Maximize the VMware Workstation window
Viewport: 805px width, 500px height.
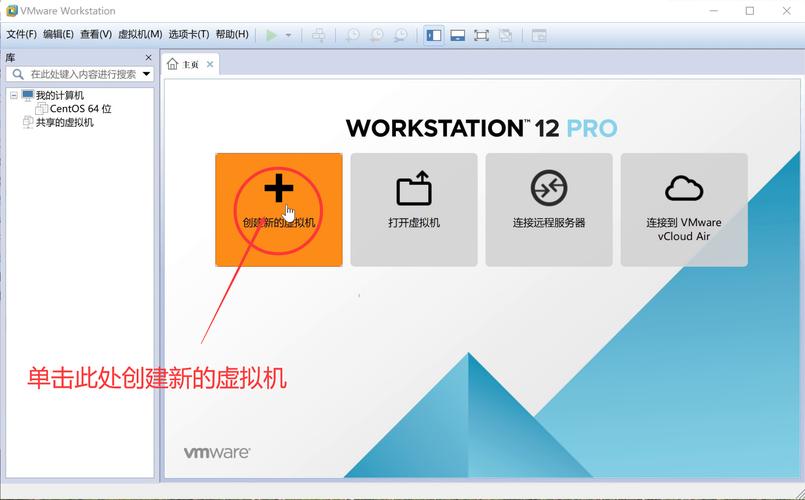coord(750,10)
